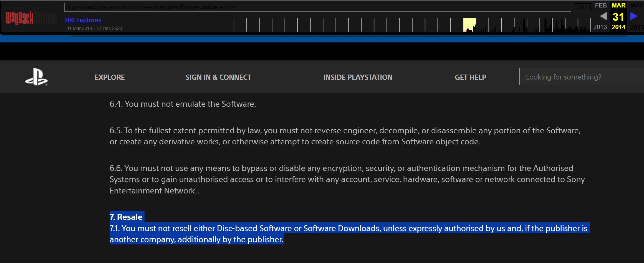Click the 'Looking for something?' search box
The height and width of the screenshot is (263, 644).
point(582,77)
